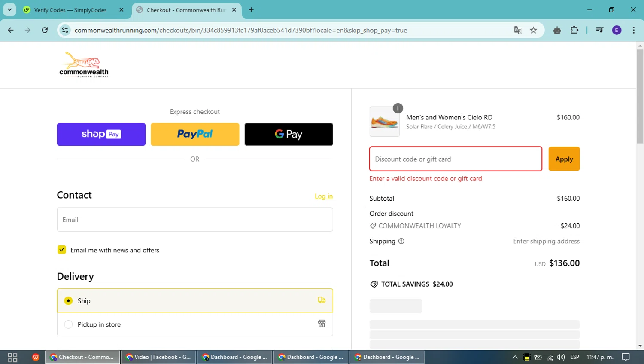This screenshot has width=644, height=364.
Task: Click the Cielo RD shoe product thumbnail
Action: click(x=385, y=122)
